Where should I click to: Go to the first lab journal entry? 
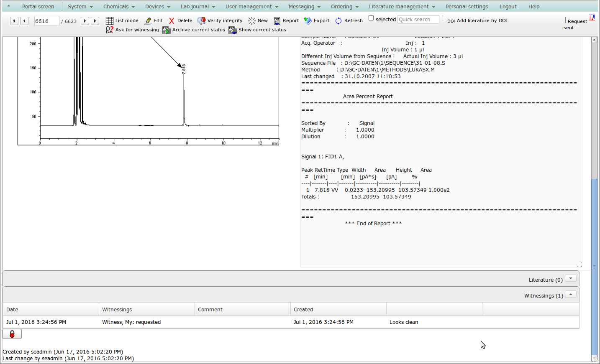[14, 21]
